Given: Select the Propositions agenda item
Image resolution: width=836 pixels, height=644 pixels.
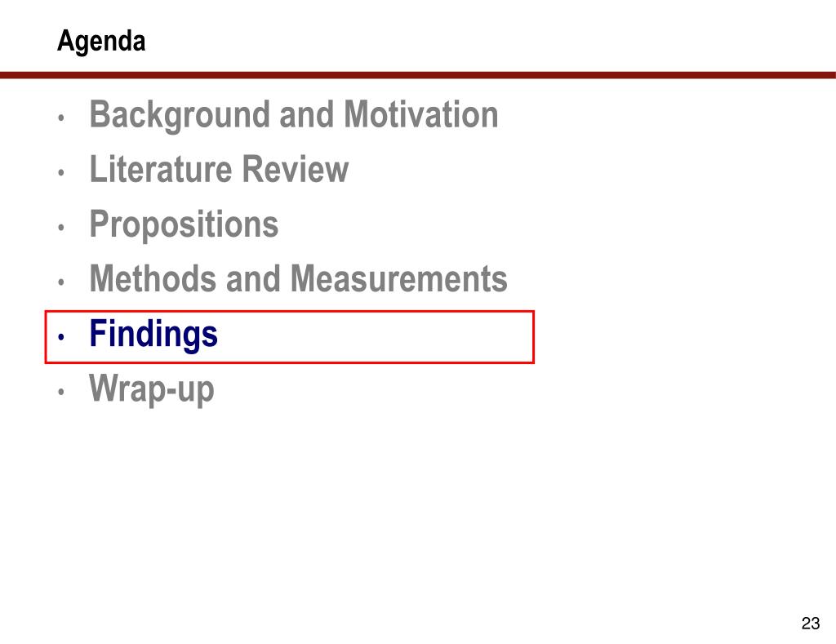Looking at the screenshot, I should point(184,225).
